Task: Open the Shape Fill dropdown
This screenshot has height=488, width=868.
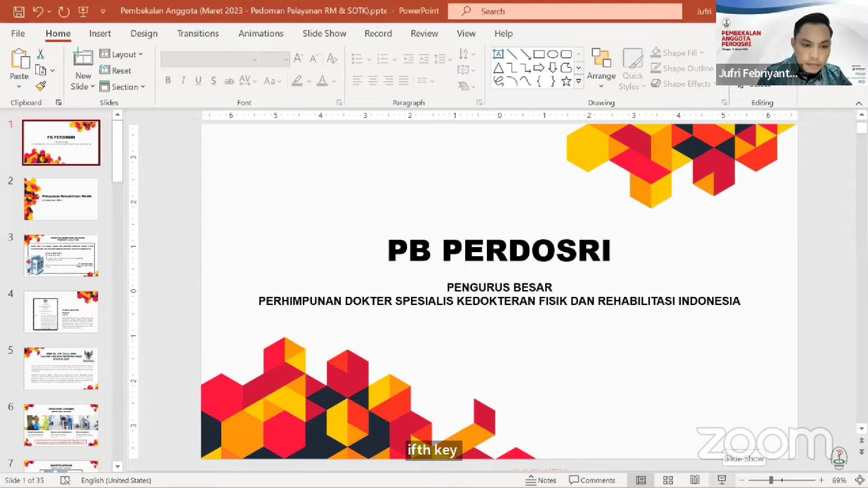Action: tap(677, 53)
